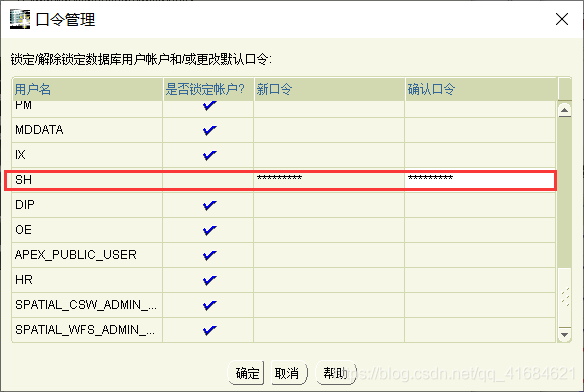
Task: Click the 取消 button
Action: click(x=289, y=373)
